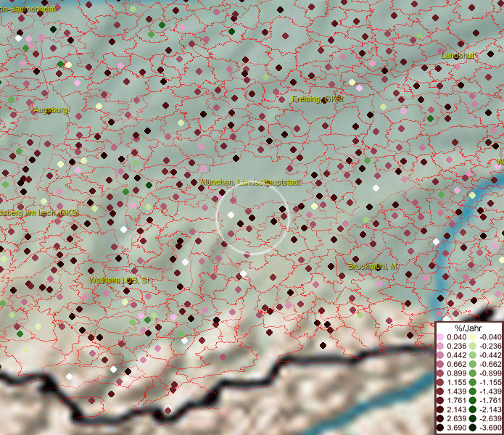Click the Bruckmühl, M label

373,266
